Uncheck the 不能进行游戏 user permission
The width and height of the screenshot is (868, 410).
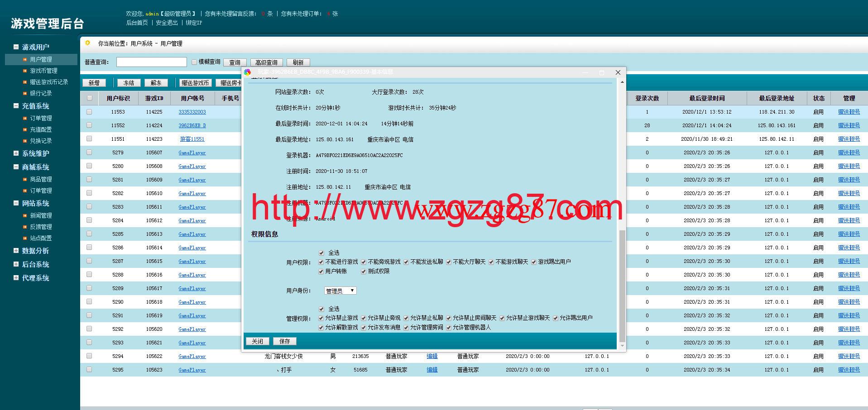click(321, 262)
